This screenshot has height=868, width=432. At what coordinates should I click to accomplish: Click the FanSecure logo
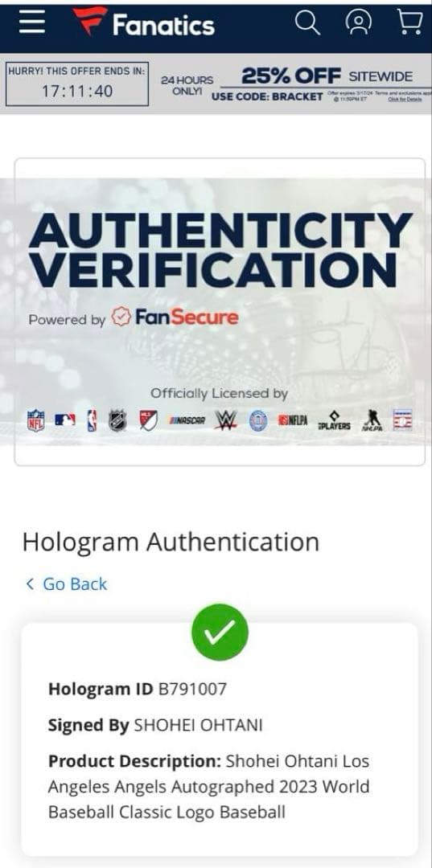[x=175, y=317]
